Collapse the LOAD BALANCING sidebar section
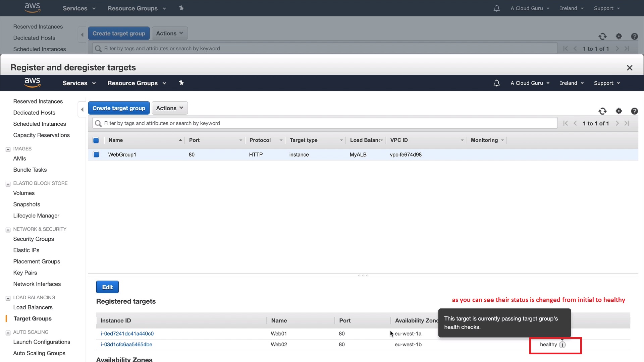This screenshot has height=362, width=644. coord(8,298)
